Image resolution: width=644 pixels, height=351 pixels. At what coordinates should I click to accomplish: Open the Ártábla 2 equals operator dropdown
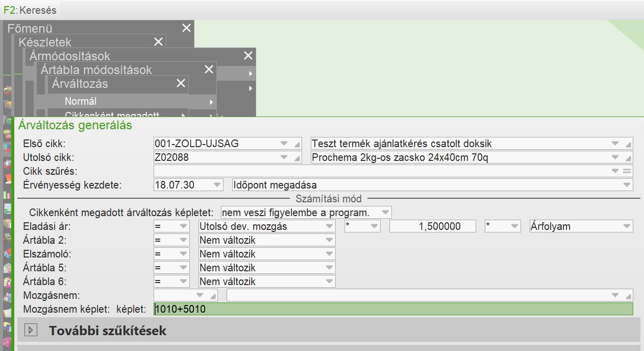click(x=184, y=240)
